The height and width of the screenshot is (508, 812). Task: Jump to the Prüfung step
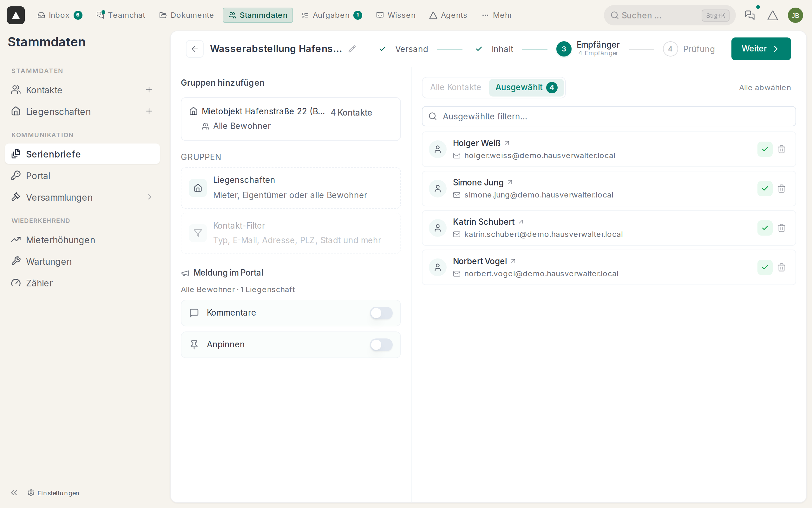(x=689, y=49)
